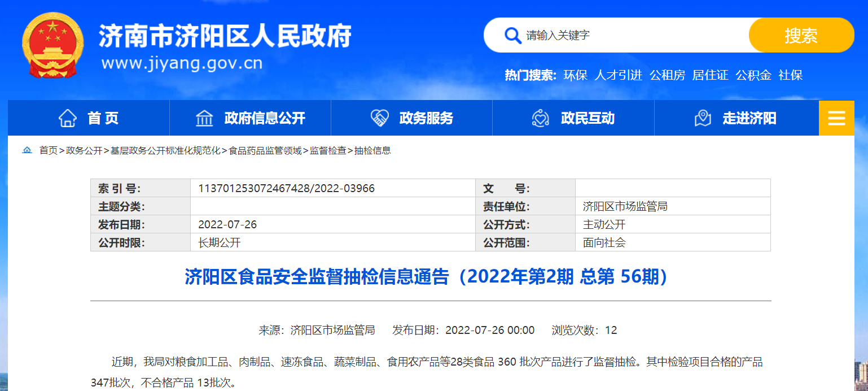This screenshot has height=391, width=868.
Task: Open the yellow hamburger menu
Action: (836, 118)
